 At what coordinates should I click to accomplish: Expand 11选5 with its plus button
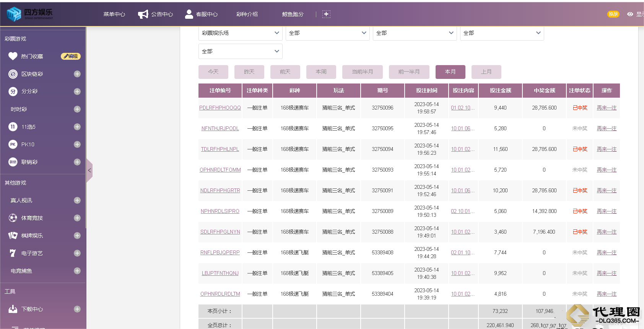(77, 127)
